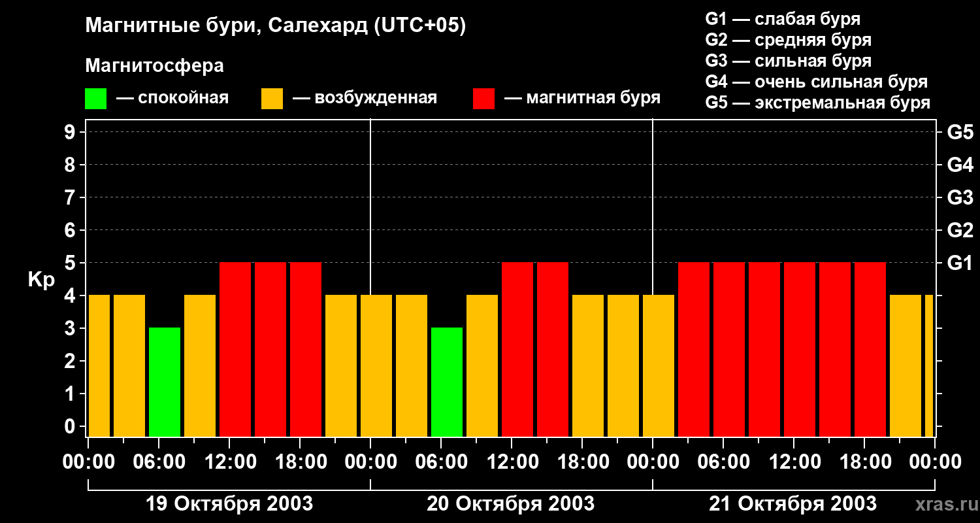Viewport: 980px width, 523px height.
Task: Click the legend label «— спокойная»
Action: (172, 98)
